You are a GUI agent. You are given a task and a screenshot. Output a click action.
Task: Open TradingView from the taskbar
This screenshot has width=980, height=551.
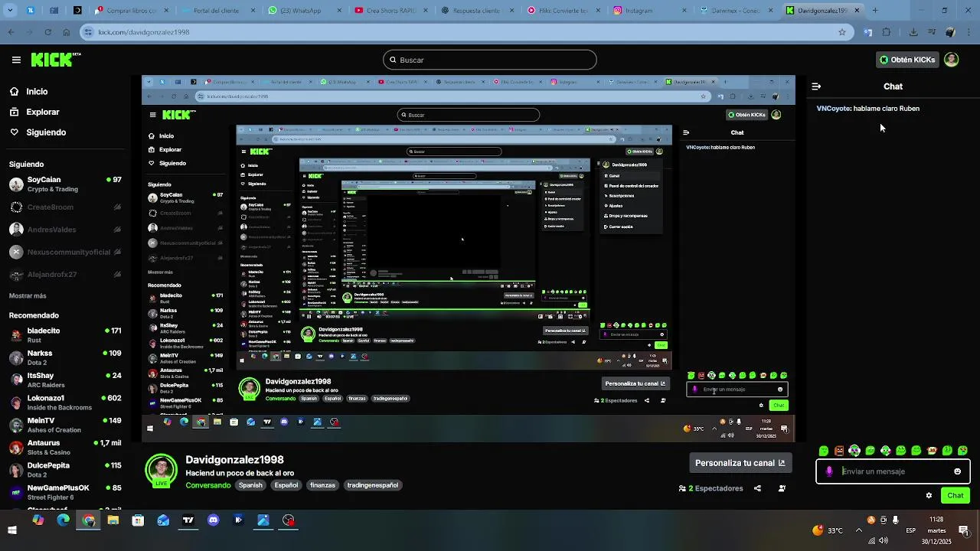[188, 520]
